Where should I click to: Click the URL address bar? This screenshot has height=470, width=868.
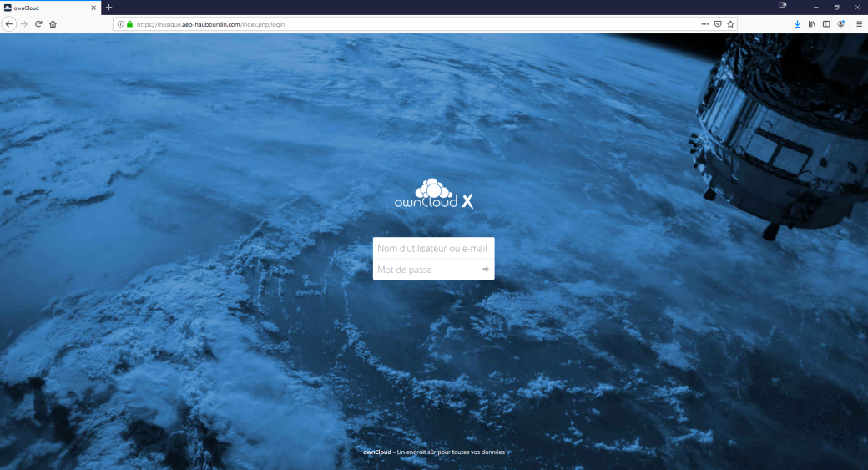click(417, 24)
